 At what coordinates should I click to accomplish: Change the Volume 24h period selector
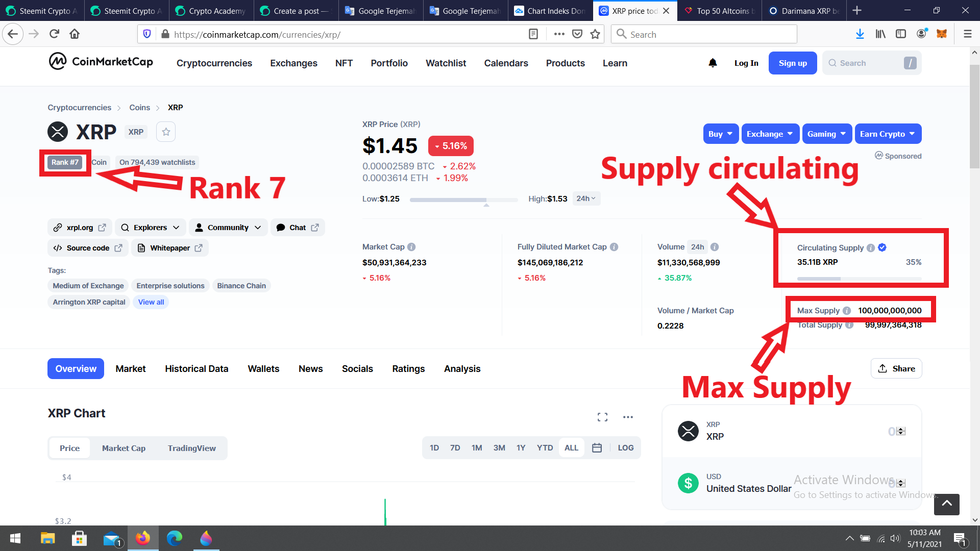pos(698,247)
